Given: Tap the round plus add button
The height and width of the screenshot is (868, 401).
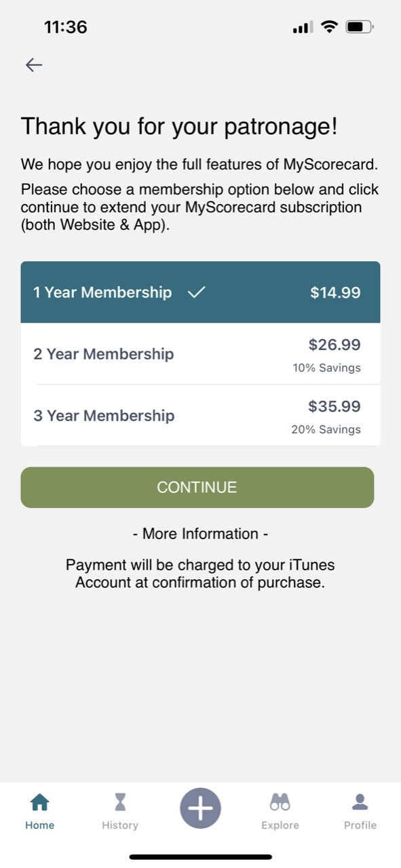Looking at the screenshot, I should [200, 808].
